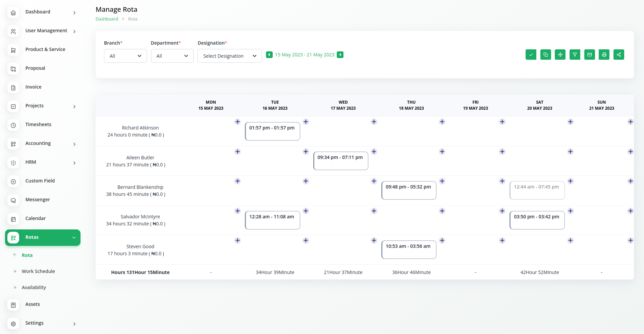Click the Richard Atkinson employee name
This screenshot has width=644, height=334.
click(140, 128)
